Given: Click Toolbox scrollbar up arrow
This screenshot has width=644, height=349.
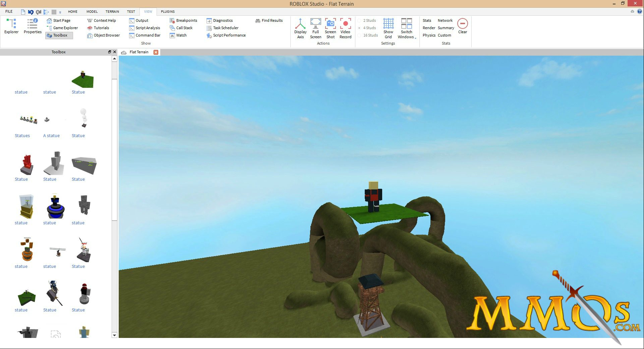Looking at the screenshot, I should coord(114,59).
